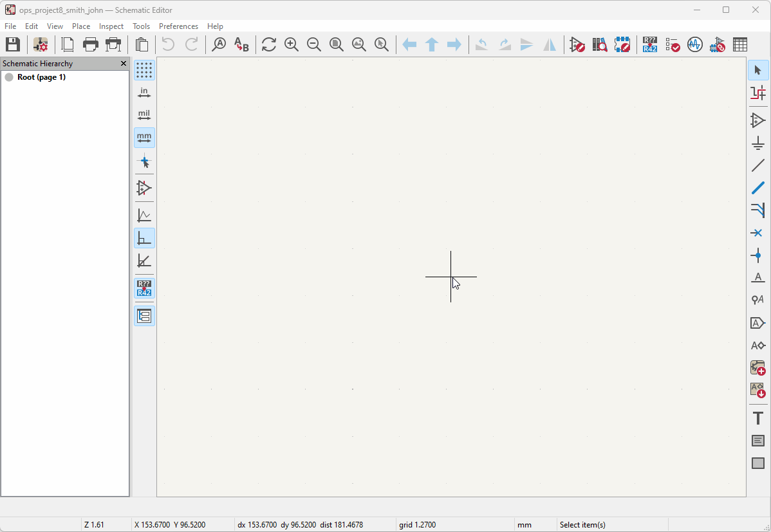Select Root (page 1) in hierarchy
Screen dimensions: 771x532
tap(41, 77)
